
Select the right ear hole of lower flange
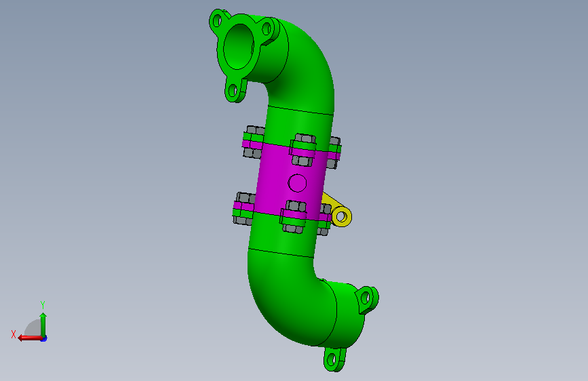[x=366, y=298]
